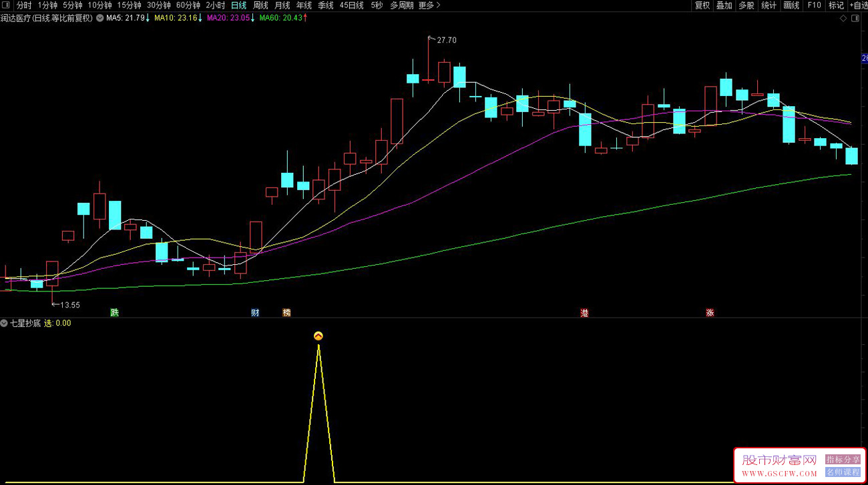
Task: Click the 27.70 high price label
Action: tap(447, 40)
